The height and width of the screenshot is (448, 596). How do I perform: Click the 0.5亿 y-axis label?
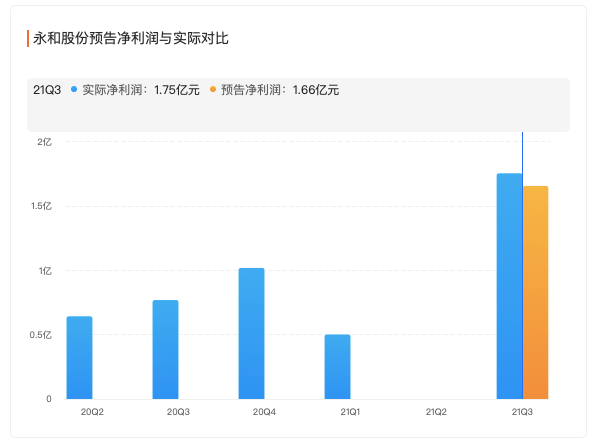(41, 335)
